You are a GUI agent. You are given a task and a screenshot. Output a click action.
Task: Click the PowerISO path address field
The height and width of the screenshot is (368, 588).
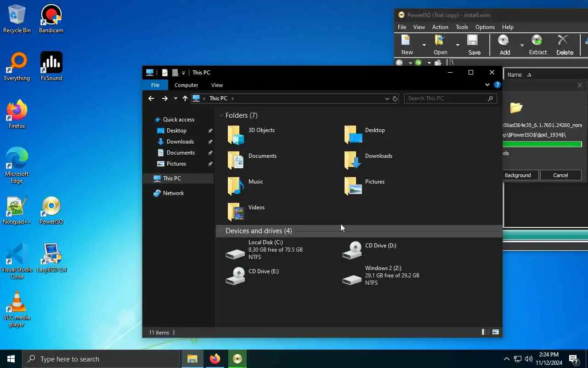coord(518,63)
